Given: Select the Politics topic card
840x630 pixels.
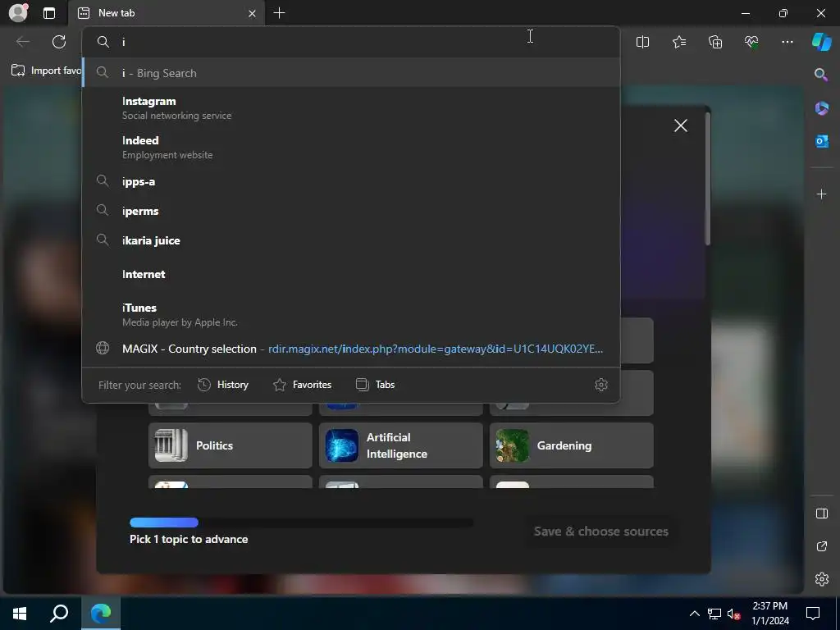Looking at the screenshot, I should (x=231, y=445).
